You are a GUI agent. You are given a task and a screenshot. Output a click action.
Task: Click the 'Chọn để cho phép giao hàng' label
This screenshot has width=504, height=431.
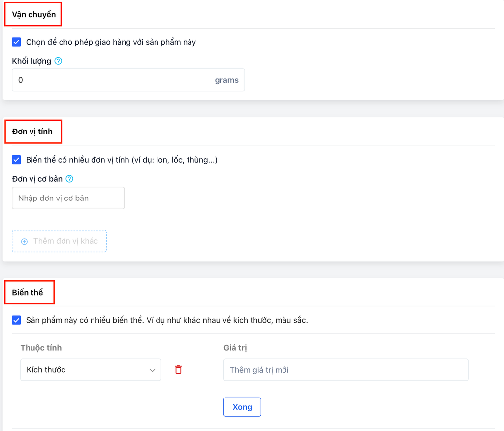coord(111,42)
